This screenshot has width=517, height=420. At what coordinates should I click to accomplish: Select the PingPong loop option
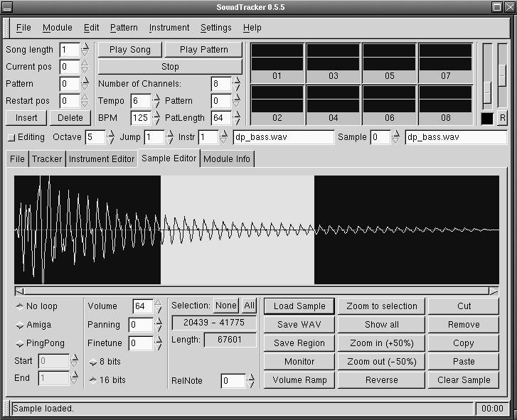[x=20, y=343]
